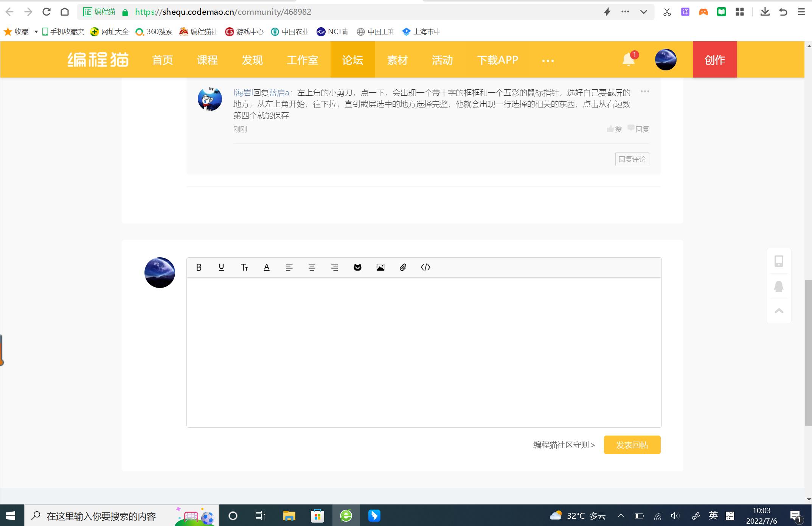Click the 回复评论 button
Image resolution: width=812 pixels, height=526 pixels.
(632, 159)
